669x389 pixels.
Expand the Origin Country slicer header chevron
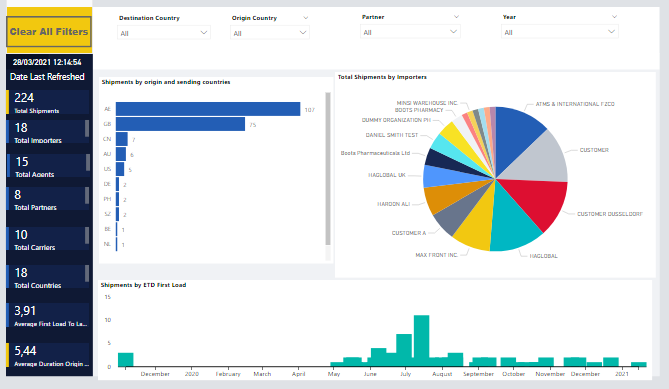(305, 18)
